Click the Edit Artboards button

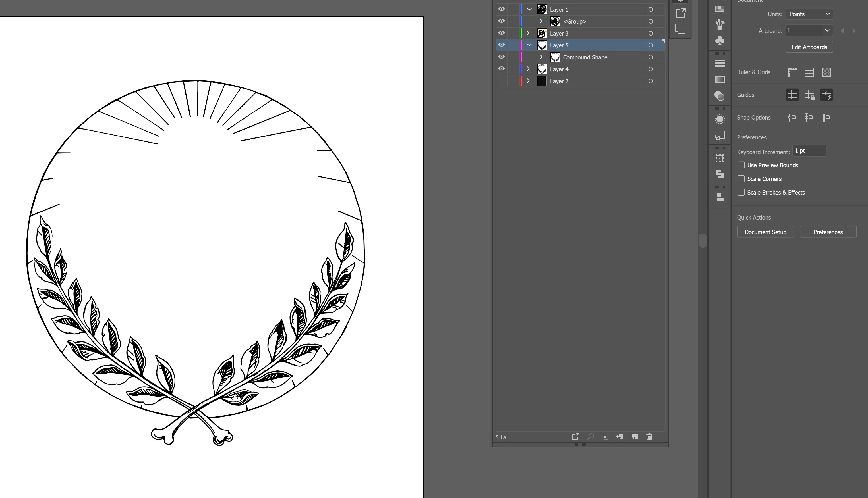pos(809,47)
